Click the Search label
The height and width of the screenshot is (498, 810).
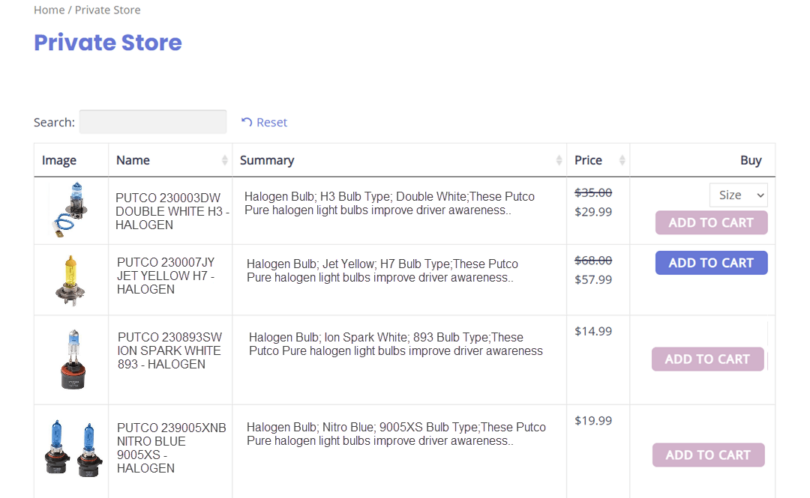pyautogui.click(x=54, y=122)
